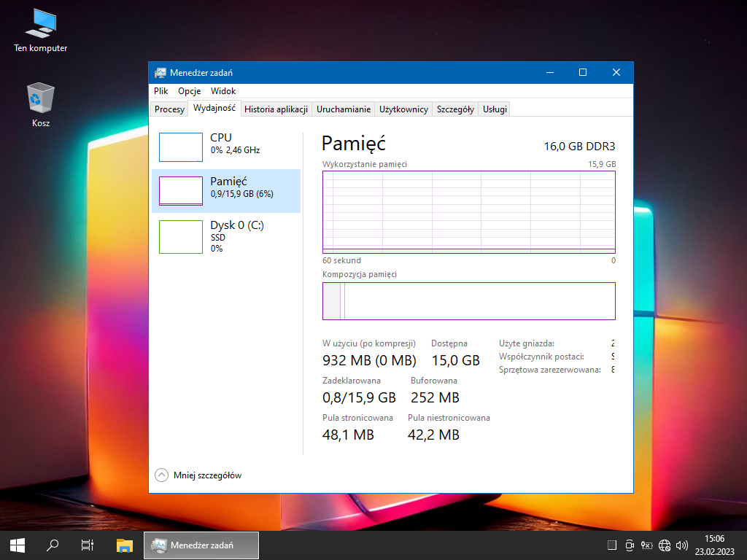The height and width of the screenshot is (560, 747).
Task: Open the Użytkownicy tab
Action: (403, 109)
